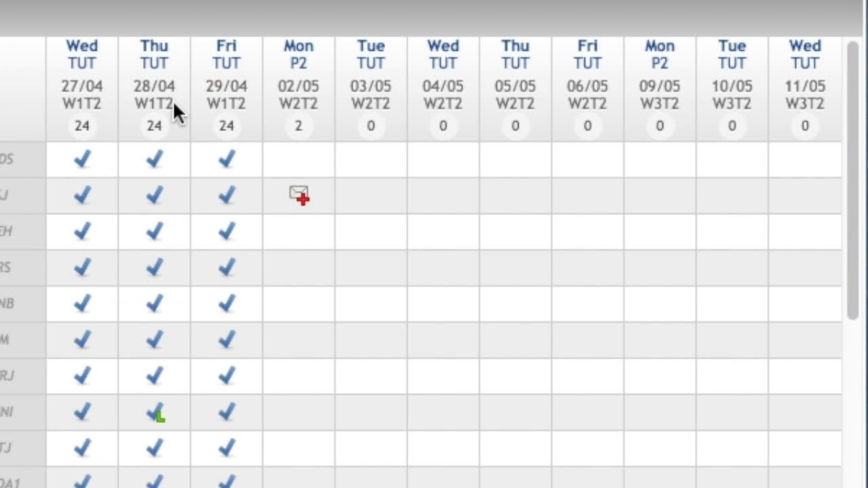
Task: Click the late mark tick in NI row
Action: (155, 412)
